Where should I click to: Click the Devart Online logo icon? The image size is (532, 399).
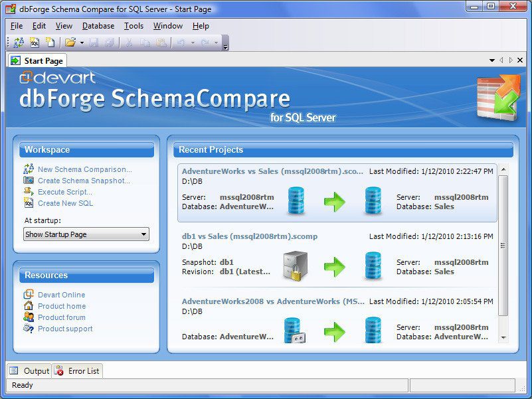coord(29,294)
